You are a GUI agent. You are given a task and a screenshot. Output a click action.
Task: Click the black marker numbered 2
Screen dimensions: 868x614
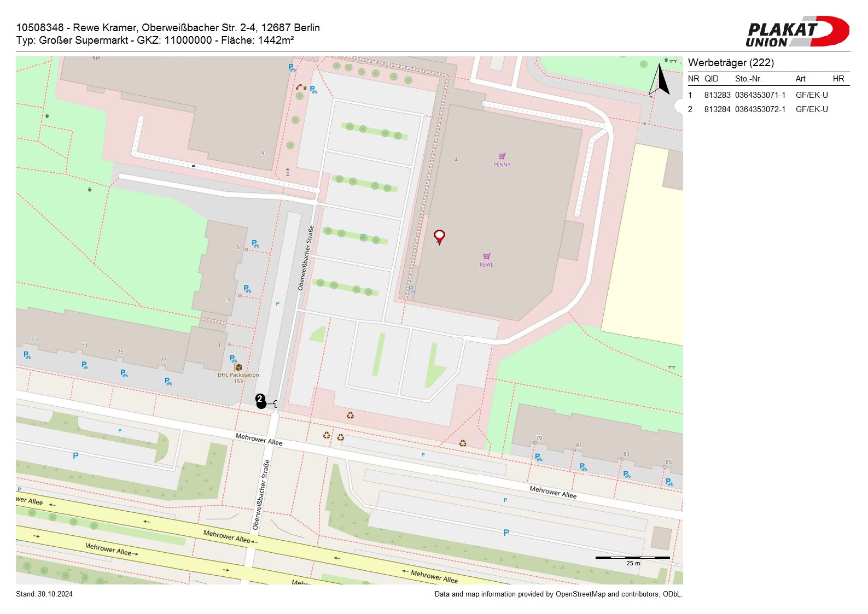click(x=261, y=402)
